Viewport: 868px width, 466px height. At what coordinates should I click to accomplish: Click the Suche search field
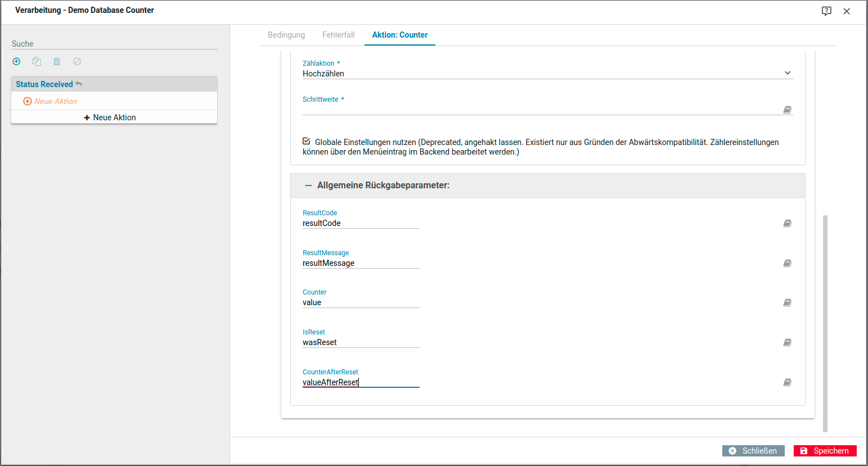point(114,44)
